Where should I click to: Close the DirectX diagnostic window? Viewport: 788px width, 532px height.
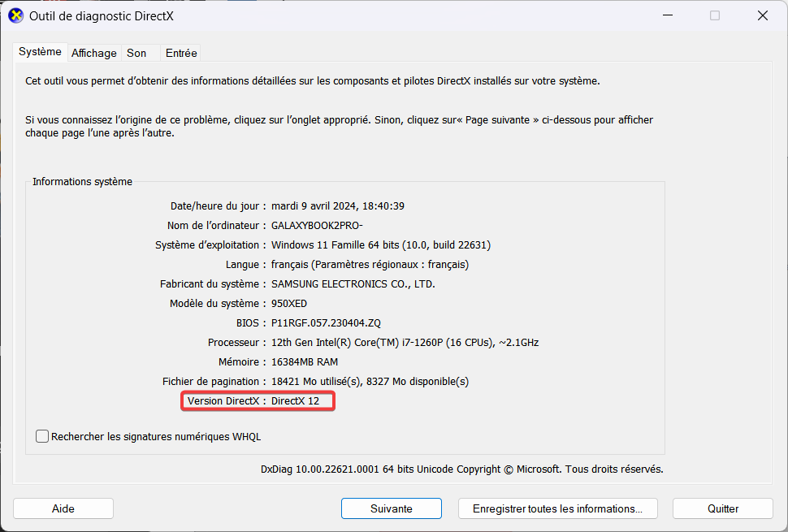click(x=763, y=15)
